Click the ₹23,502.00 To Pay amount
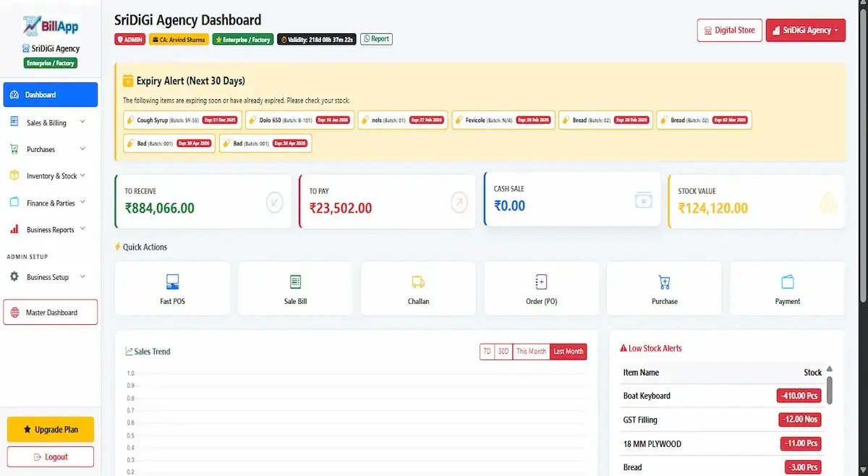Viewport: 868px width, 476px height. 341,208
